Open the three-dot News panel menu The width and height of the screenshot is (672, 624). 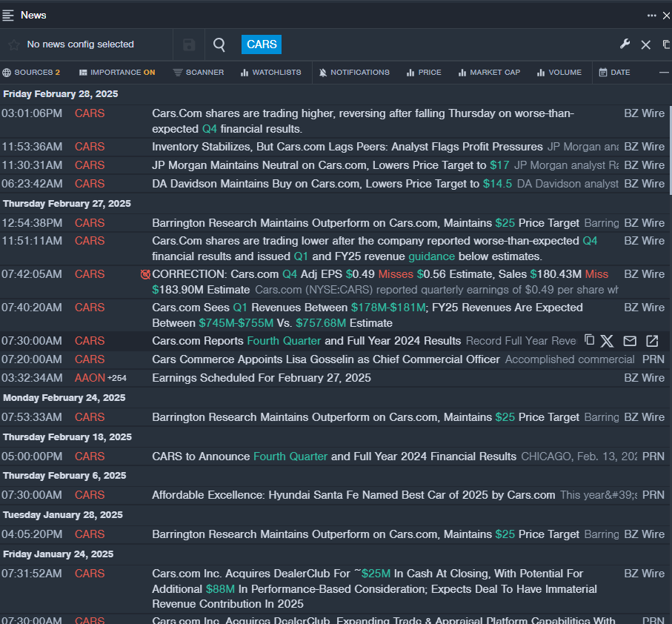[x=651, y=15]
